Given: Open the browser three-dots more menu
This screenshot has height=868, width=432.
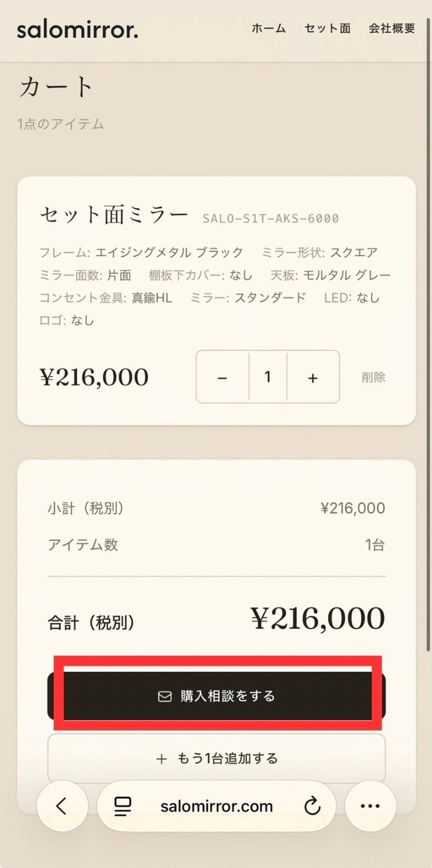Looking at the screenshot, I should click(370, 806).
